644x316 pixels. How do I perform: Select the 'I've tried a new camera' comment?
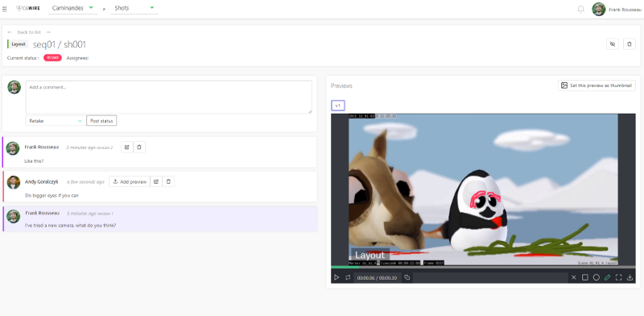(160, 219)
